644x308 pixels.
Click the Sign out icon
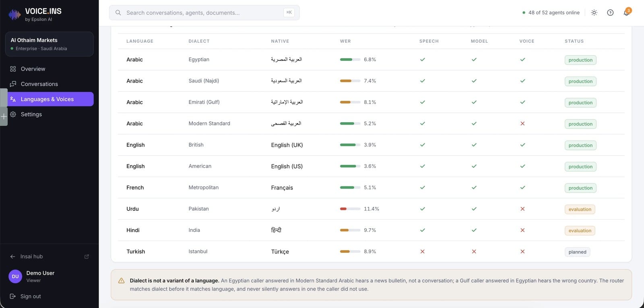[x=12, y=296]
